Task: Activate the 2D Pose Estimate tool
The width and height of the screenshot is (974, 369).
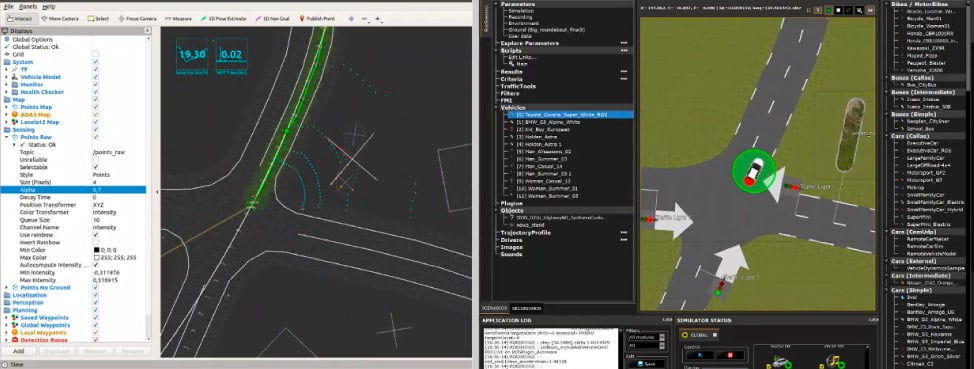Action: [225, 19]
